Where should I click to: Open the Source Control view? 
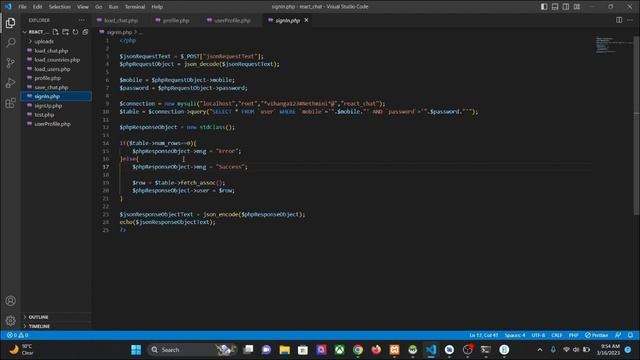pos(11,62)
